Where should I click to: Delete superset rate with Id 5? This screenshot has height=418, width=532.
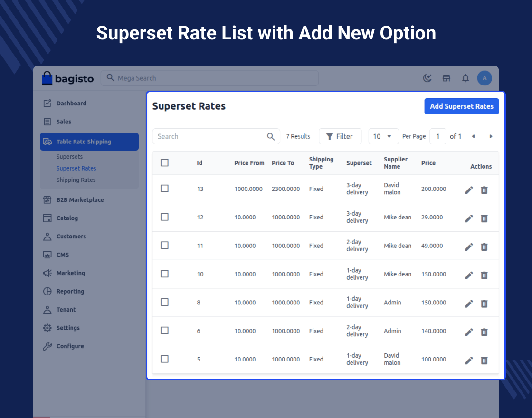click(x=484, y=361)
